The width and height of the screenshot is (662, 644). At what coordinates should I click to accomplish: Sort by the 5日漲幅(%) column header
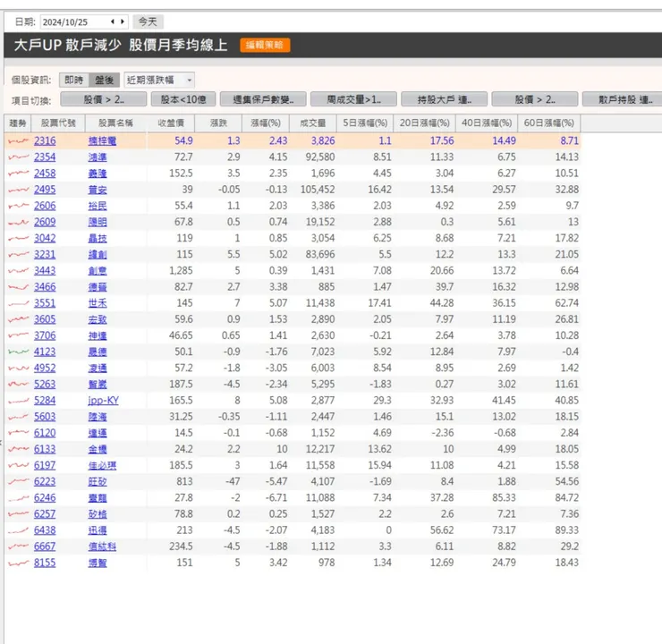365,123
